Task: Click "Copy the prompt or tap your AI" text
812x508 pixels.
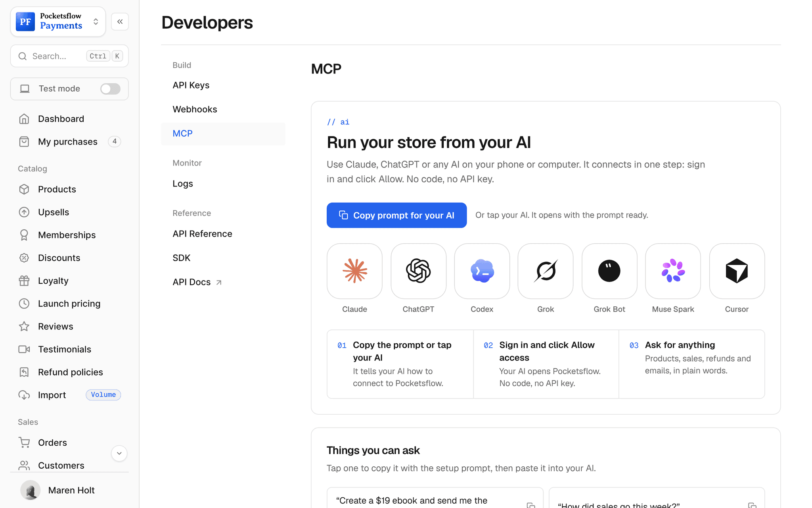Action: click(402, 351)
